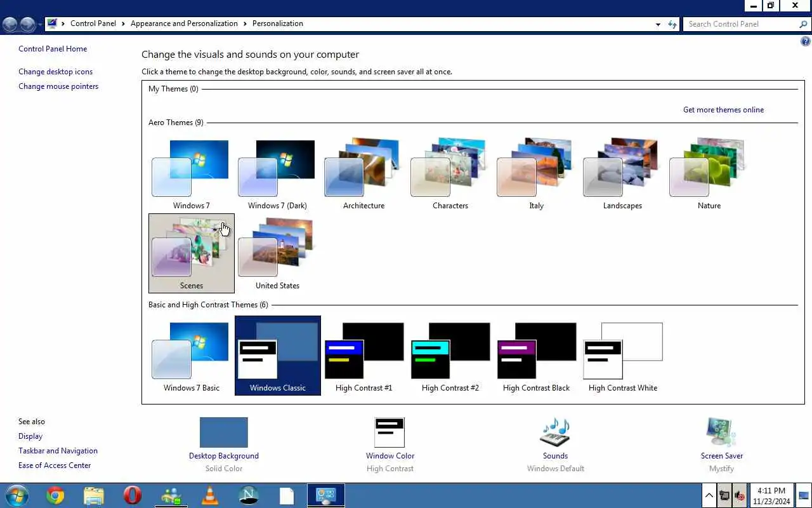The width and height of the screenshot is (812, 508).
Task: Open Change mouse pointers link
Action: pyautogui.click(x=58, y=86)
